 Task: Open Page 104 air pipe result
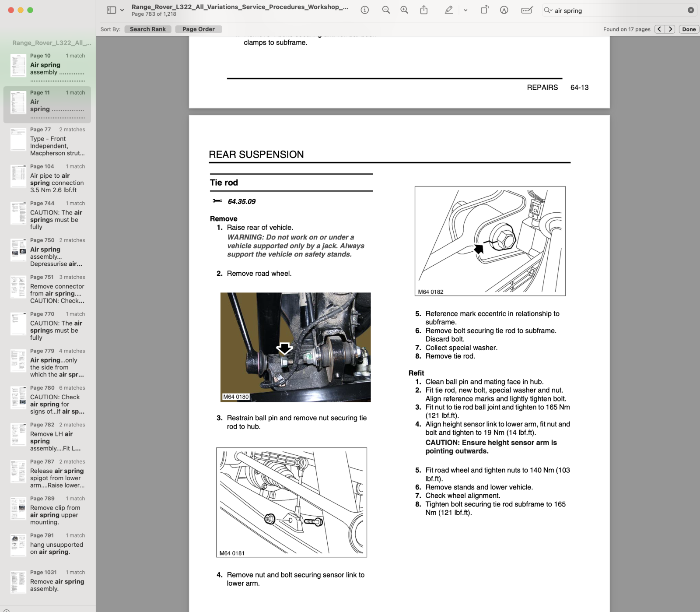(47, 178)
